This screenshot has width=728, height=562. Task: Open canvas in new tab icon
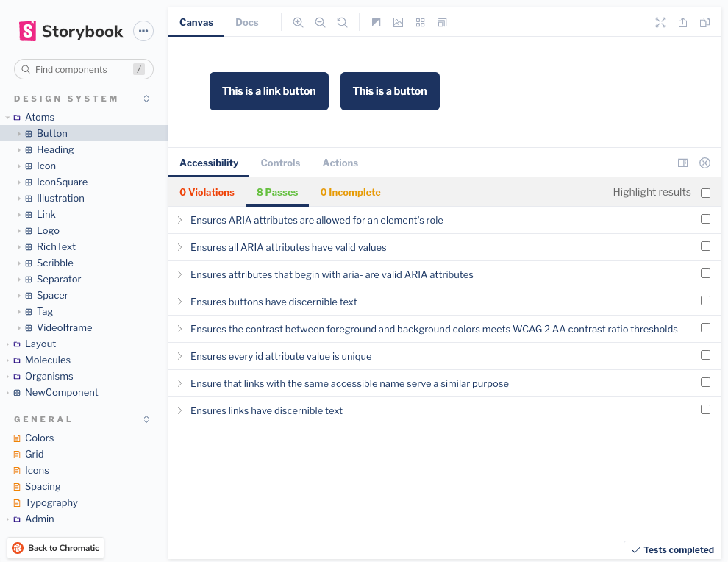tap(682, 22)
